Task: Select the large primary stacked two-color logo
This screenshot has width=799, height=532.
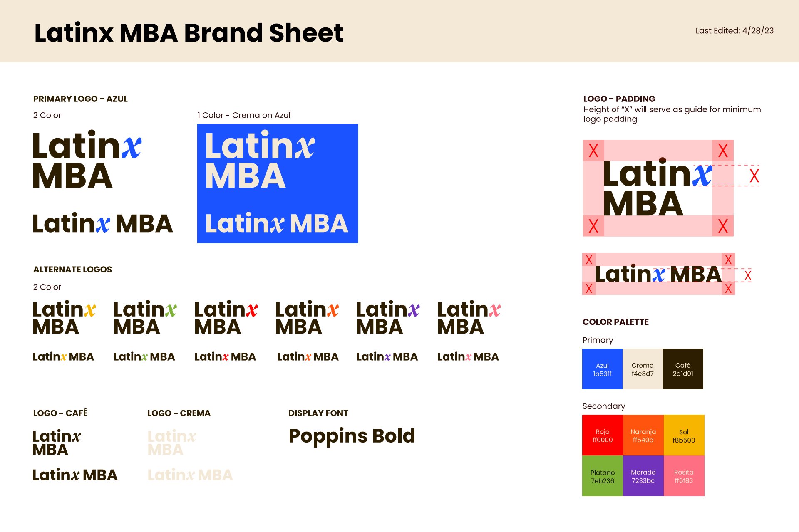Action: (87, 160)
